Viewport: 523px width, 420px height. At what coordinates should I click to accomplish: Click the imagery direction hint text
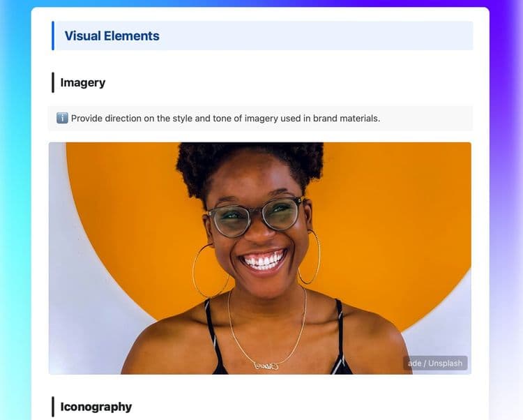(x=225, y=119)
